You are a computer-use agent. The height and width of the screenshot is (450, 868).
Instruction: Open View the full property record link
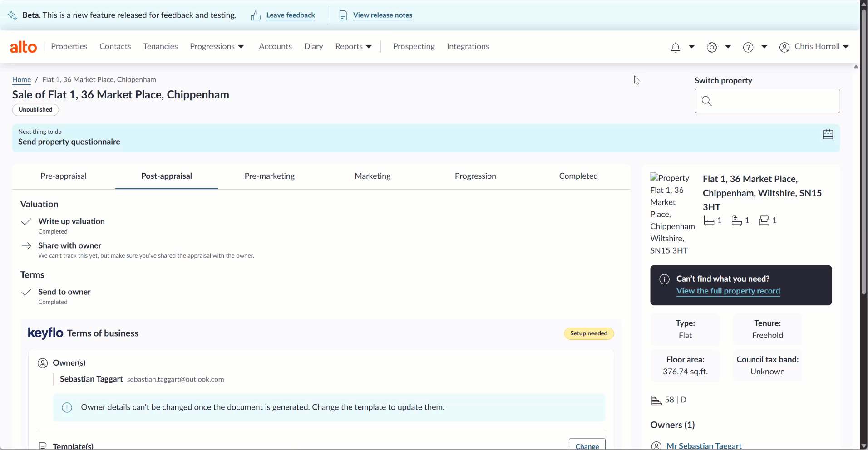pos(728,291)
